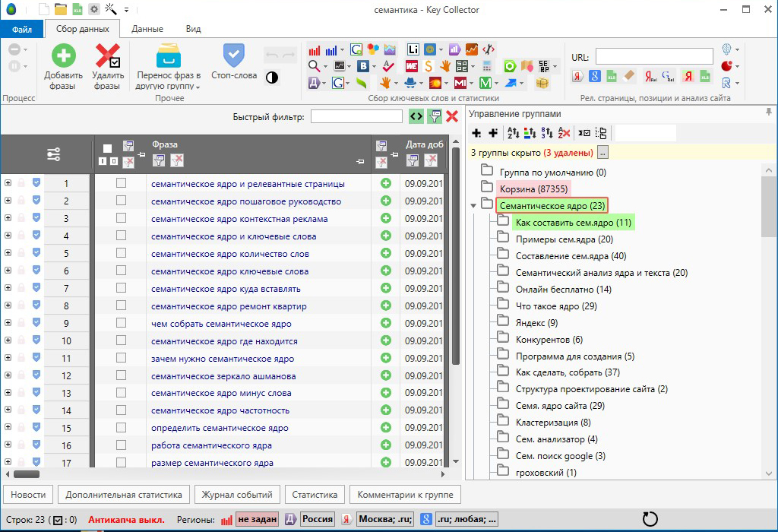The height and width of the screenshot is (532, 778).
Task: Tick checkbox for 'семантическое ядро контекстная реклама'
Action: pos(121,218)
